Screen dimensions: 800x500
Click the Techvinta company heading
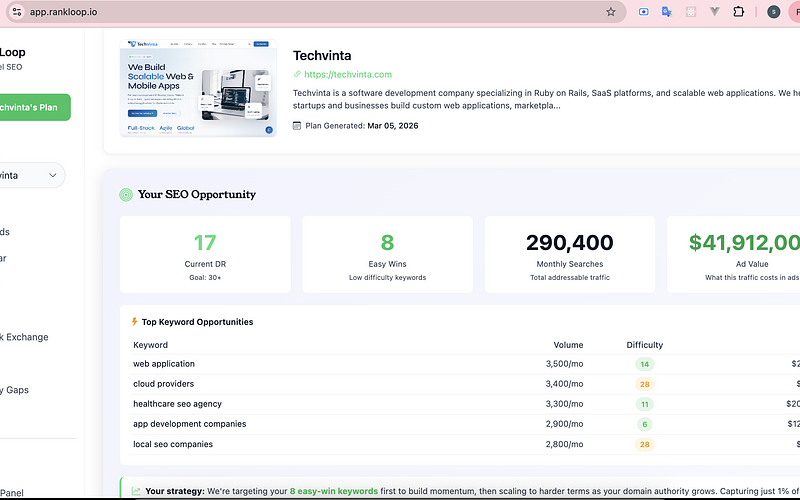tap(322, 55)
